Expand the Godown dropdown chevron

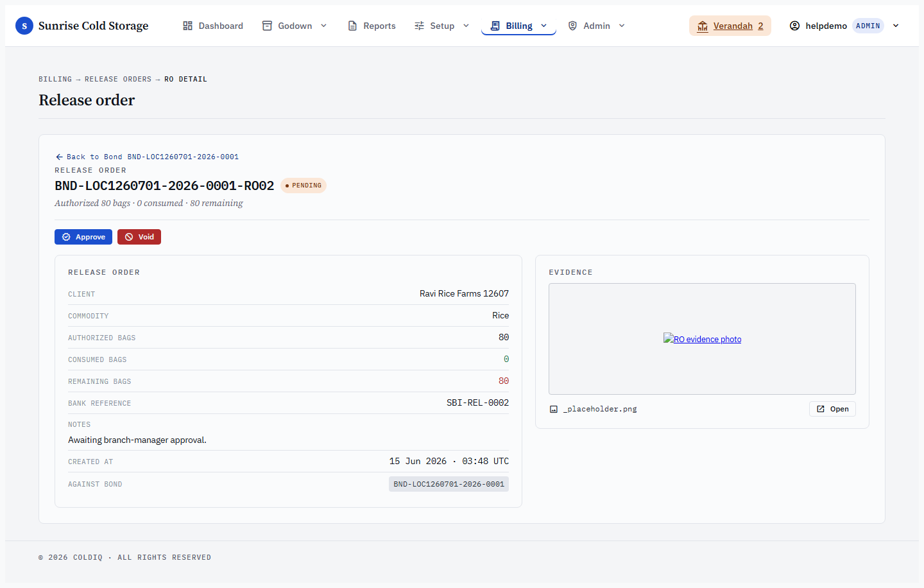point(323,26)
